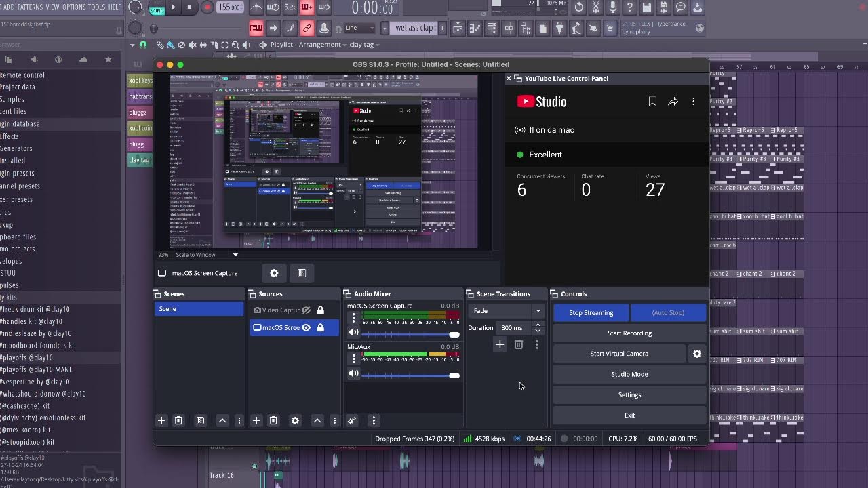Image resolution: width=868 pixels, height=488 pixels.
Task: Open FL Studio ADD menu
Action: pos(9,7)
